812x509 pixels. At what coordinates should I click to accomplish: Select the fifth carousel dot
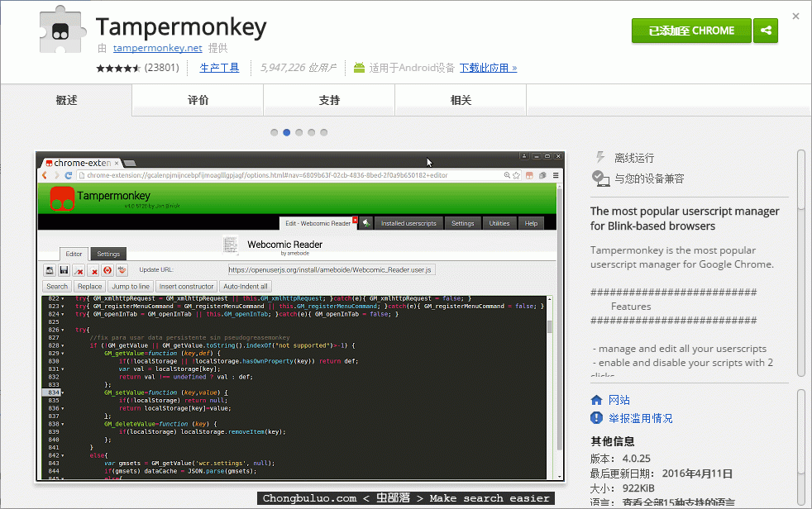point(324,132)
